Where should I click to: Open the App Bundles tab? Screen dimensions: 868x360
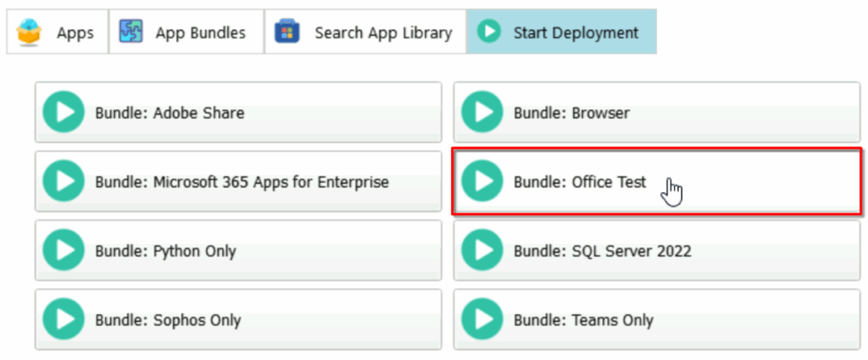(x=186, y=31)
